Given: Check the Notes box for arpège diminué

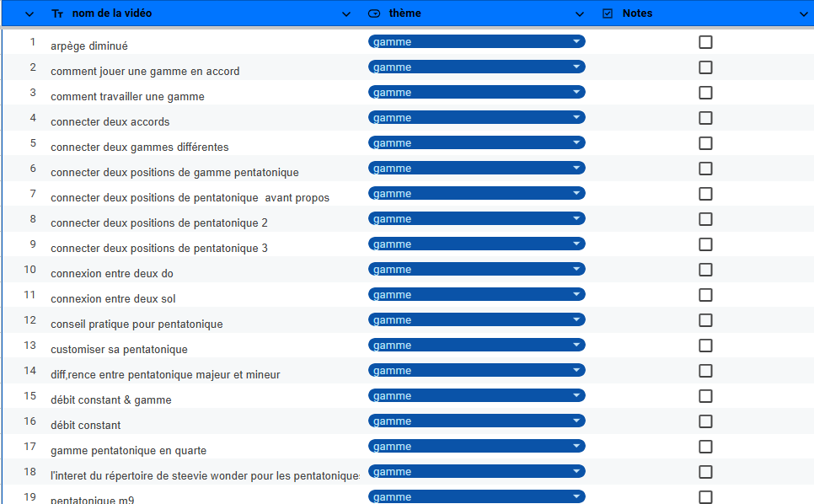Looking at the screenshot, I should [x=705, y=42].
